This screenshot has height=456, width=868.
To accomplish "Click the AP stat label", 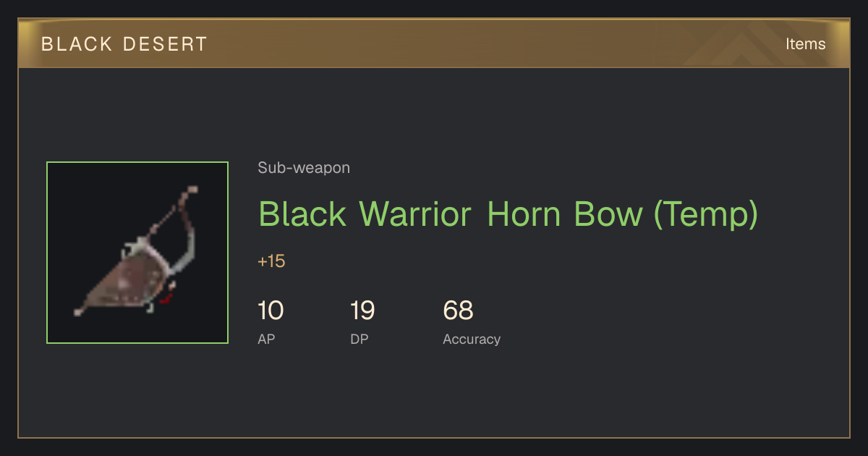I will point(266,339).
